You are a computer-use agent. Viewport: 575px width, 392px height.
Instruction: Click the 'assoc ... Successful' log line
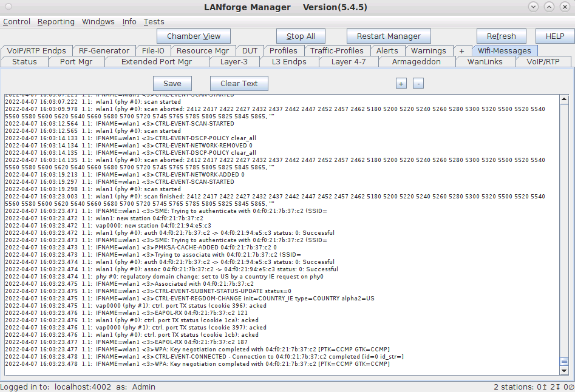(172, 269)
